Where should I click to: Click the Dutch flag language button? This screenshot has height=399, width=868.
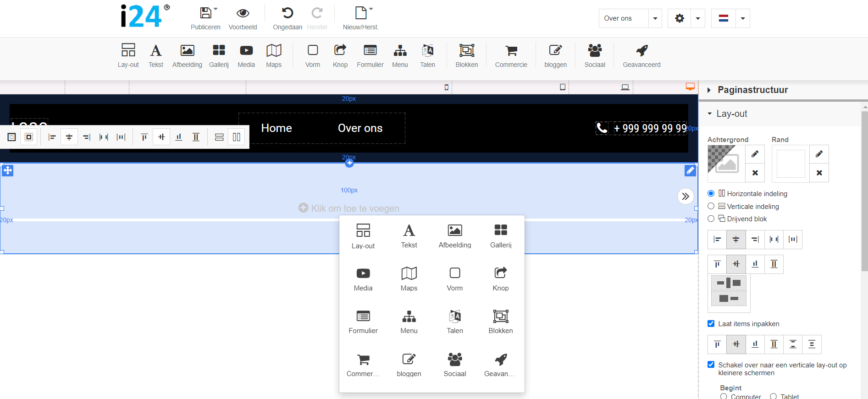point(724,18)
